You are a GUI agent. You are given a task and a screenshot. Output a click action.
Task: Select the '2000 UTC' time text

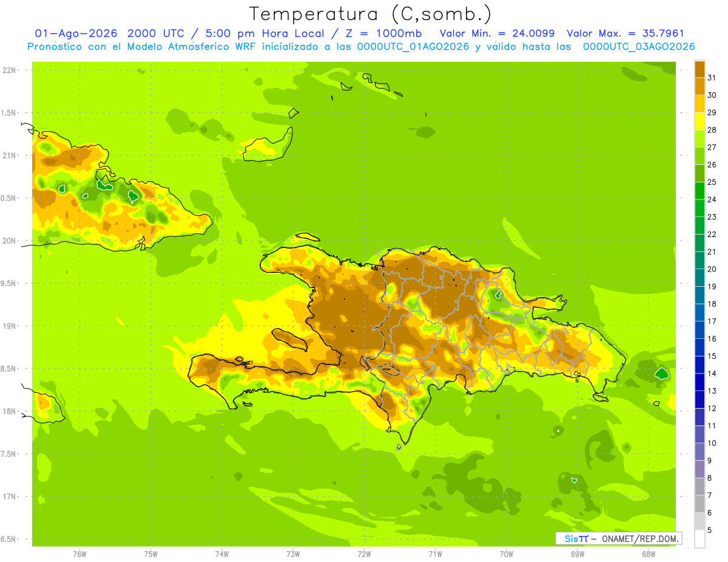coord(155,33)
